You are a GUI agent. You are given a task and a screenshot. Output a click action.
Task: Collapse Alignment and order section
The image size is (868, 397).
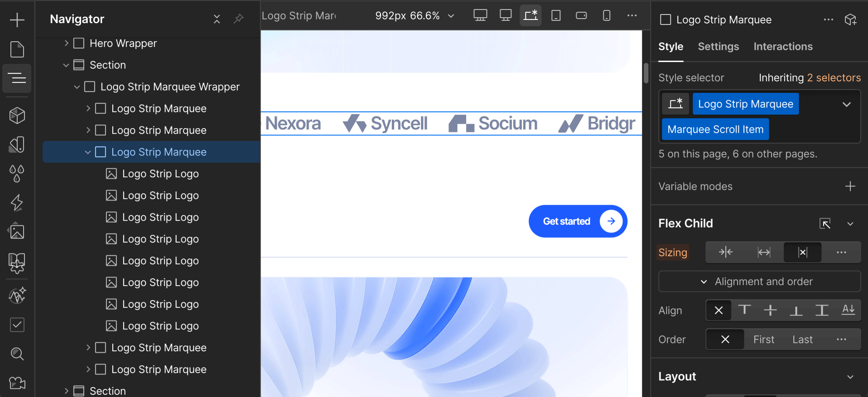(x=759, y=281)
